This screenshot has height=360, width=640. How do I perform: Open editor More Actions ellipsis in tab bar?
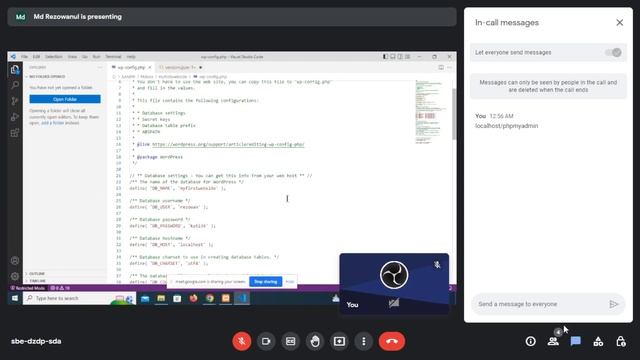pyautogui.click(x=449, y=67)
